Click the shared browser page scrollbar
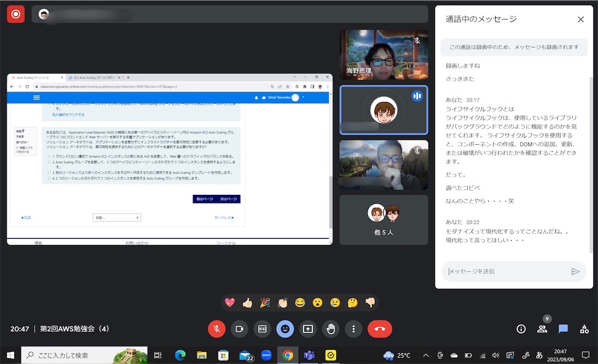Viewport: 598px width, 364px height. [331, 202]
